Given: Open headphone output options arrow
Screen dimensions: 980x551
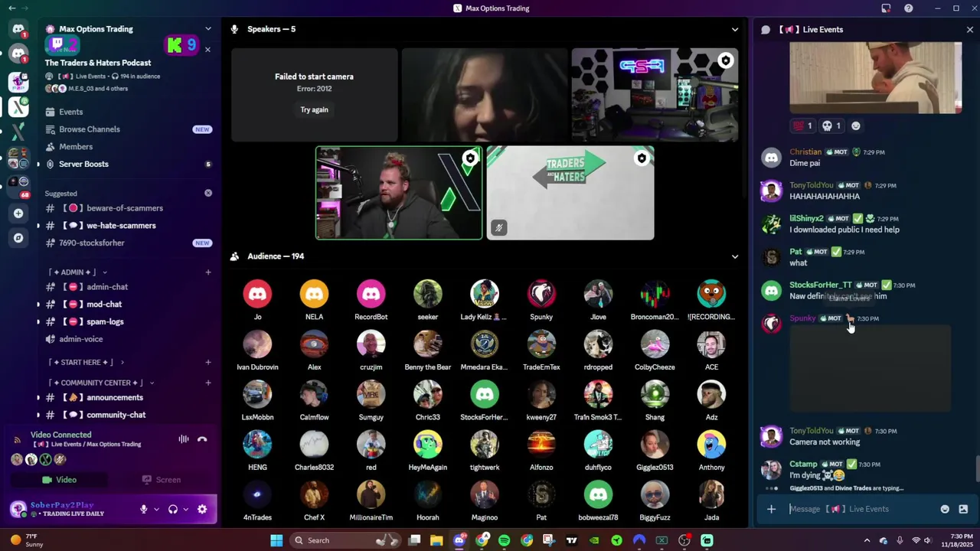Looking at the screenshot, I should click(x=185, y=510).
